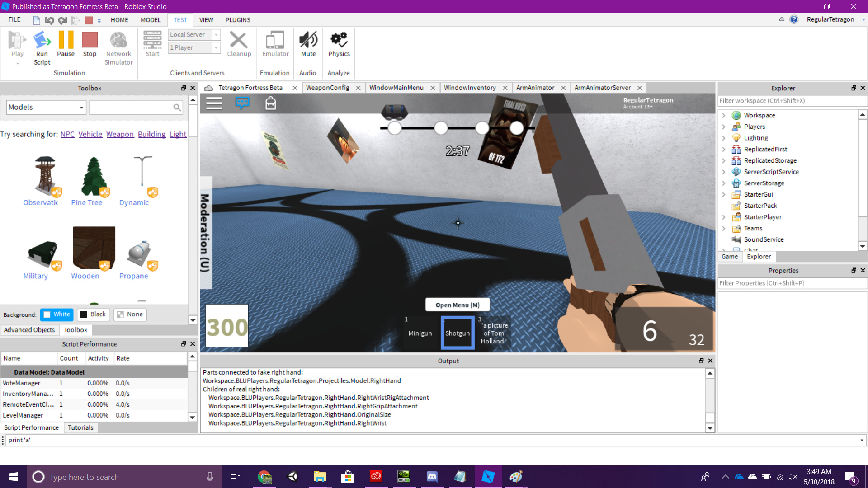The image size is (868, 488).
Task: Open the Emulator in the Emulation group
Action: [274, 45]
